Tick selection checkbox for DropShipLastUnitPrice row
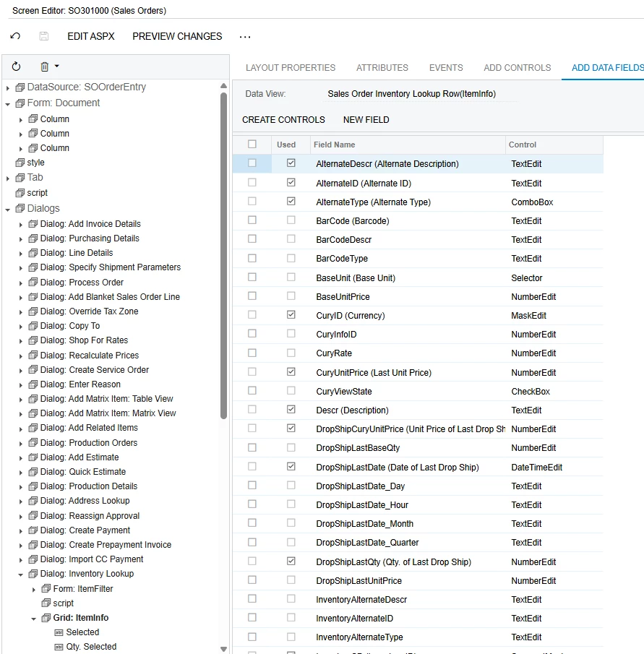 coord(252,580)
